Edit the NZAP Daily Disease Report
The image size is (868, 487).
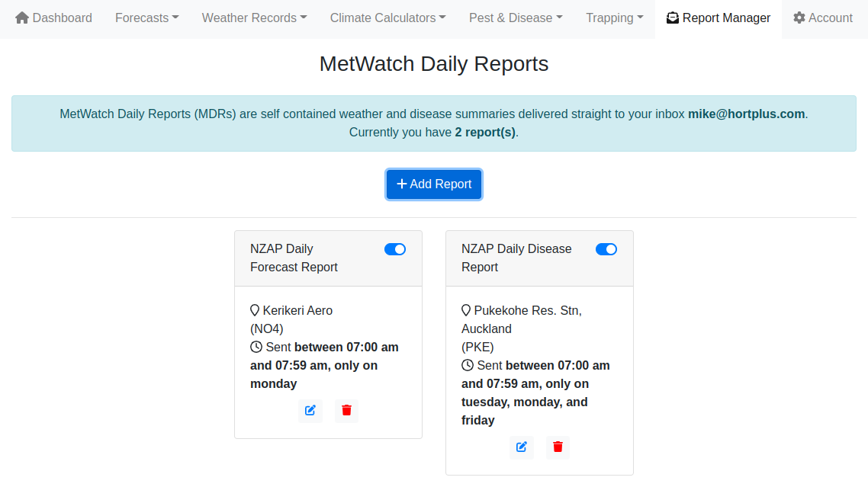[x=522, y=447]
